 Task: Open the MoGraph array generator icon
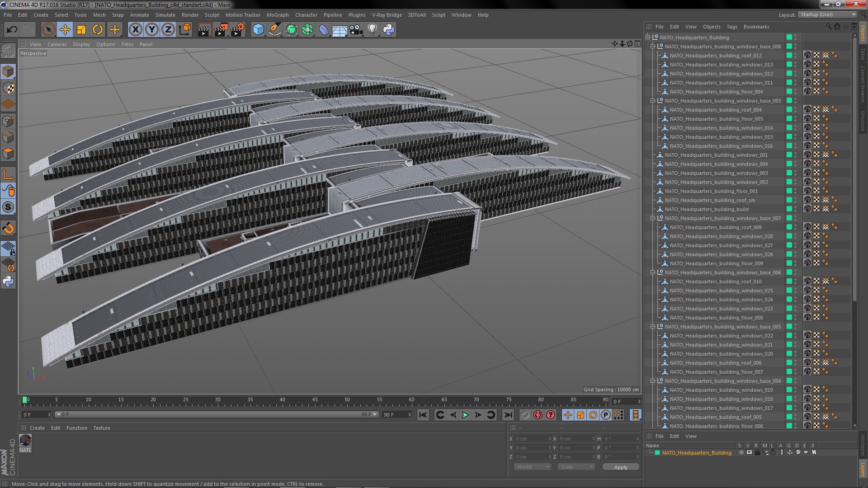click(307, 30)
